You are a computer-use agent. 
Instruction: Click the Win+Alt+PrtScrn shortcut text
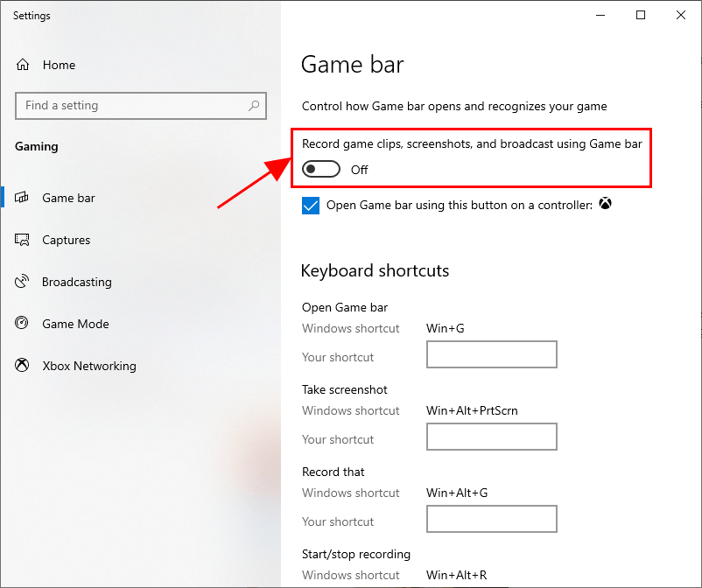pos(472,410)
